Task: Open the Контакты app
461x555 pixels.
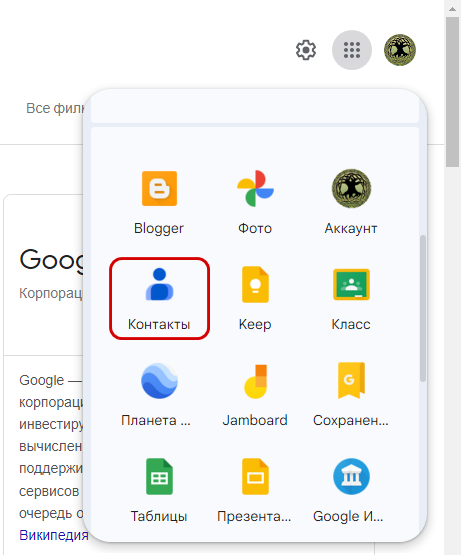Action: tap(159, 298)
